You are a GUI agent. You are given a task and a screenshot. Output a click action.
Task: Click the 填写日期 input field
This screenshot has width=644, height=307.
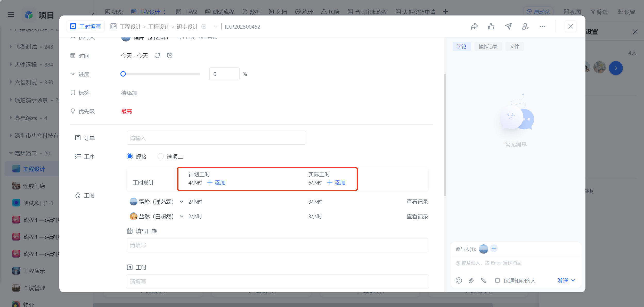[278, 245]
